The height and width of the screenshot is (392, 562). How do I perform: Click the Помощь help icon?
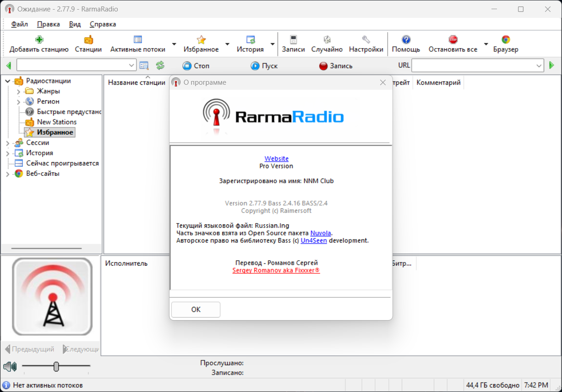(x=406, y=39)
